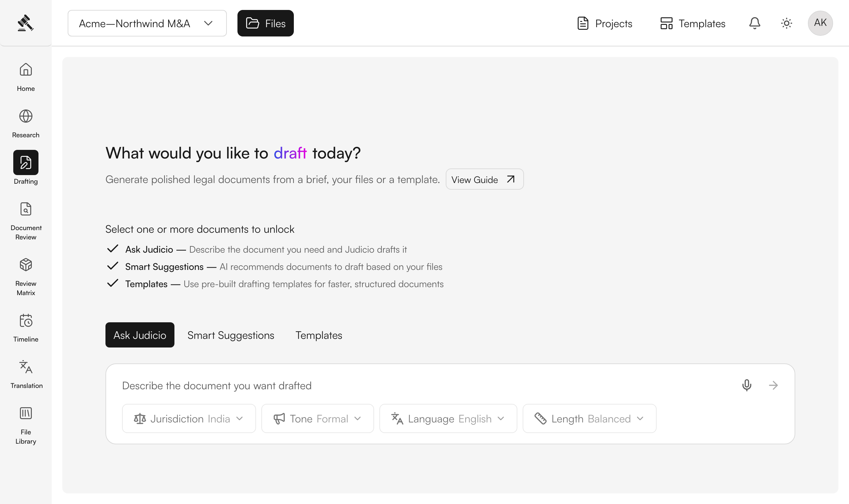This screenshot has width=849, height=504.
Task: Click the send arrow in prompt box
Action: [773, 385]
